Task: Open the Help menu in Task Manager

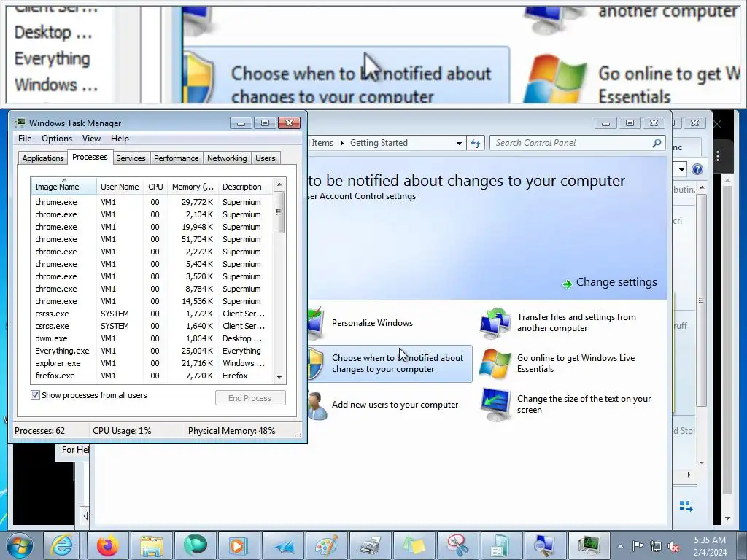Action: (120, 139)
